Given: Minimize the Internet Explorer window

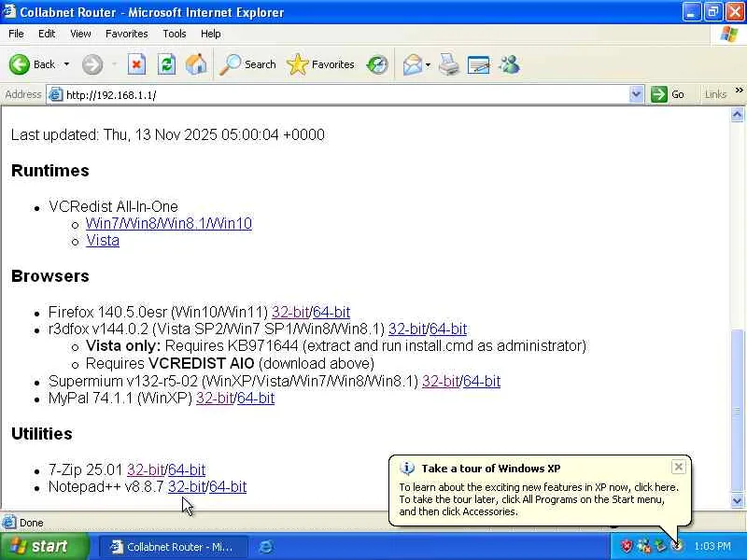Looking at the screenshot, I should (691, 11).
